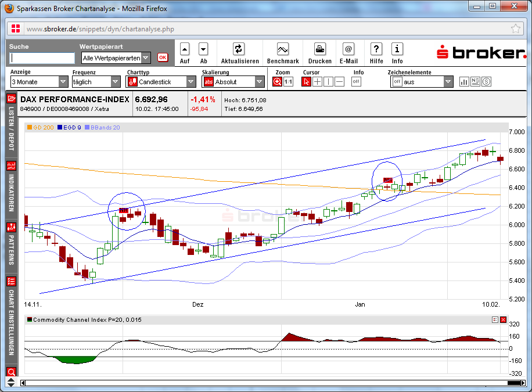This screenshot has width=532, height=392.
Task: Click the bar chart icon near Zeichenelemente
Action: [x=464, y=82]
